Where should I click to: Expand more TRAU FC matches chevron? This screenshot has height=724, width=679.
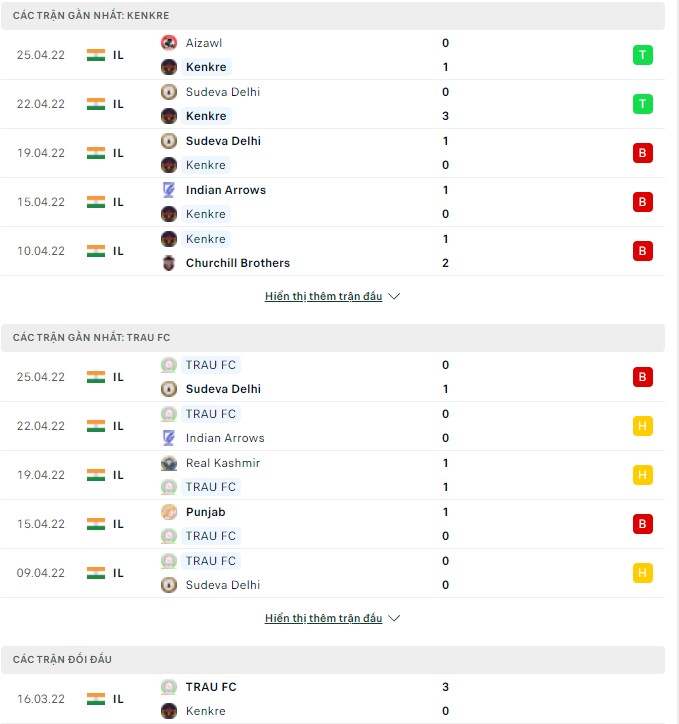tap(394, 619)
